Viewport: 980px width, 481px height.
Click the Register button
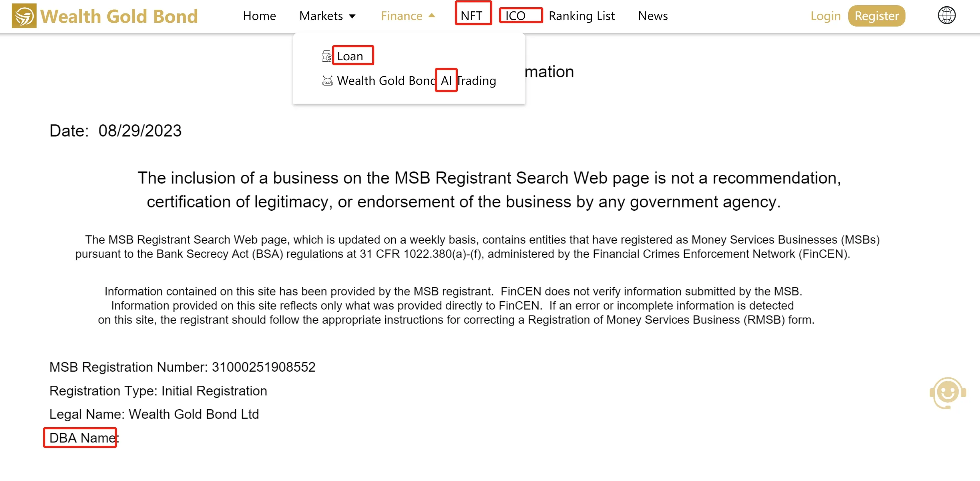tap(877, 16)
